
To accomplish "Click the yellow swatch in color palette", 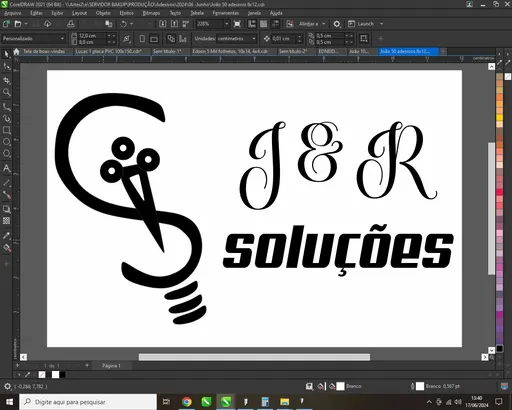I will pyautogui.click(x=499, y=118).
